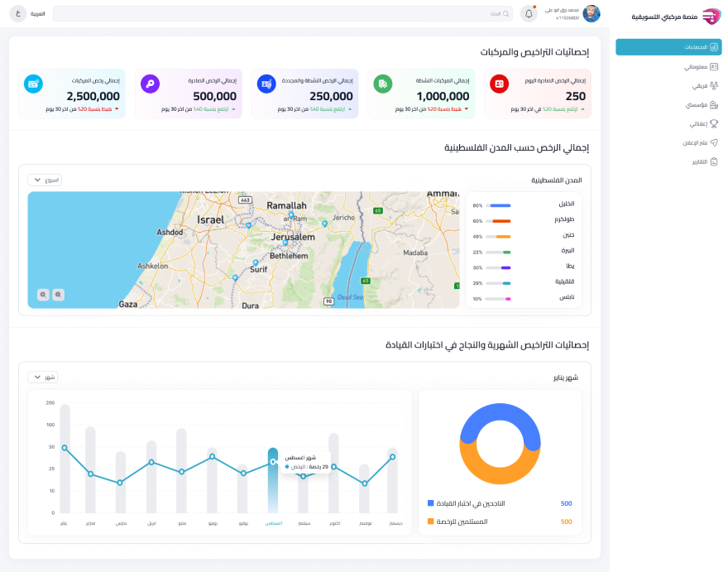728x572 pixels.
Task: Click the red ID card icon on today's licenses card
Action: pyautogui.click(x=499, y=84)
